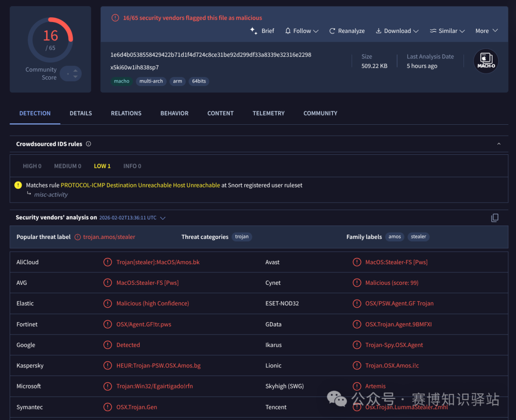Click the Avast detection alert icon
The image size is (516, 420).
357,262
